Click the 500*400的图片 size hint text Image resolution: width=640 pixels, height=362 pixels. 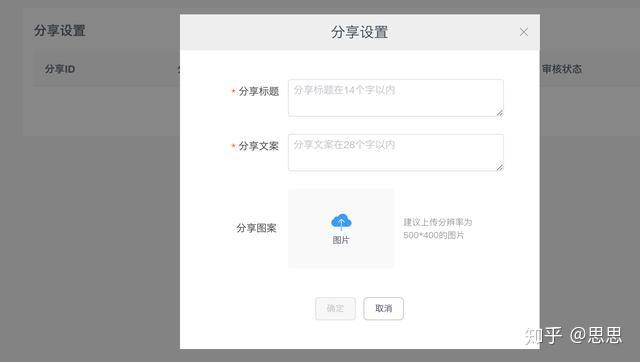(433, 235)
